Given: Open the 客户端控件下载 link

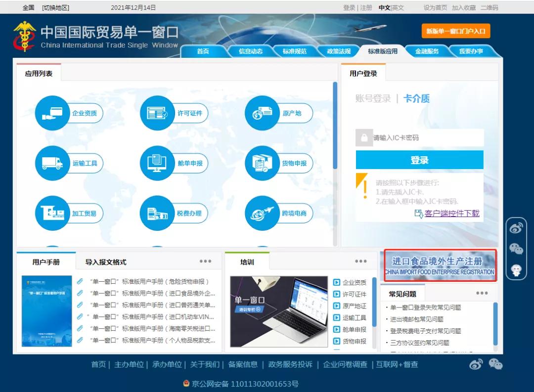Looking at the screenshot, I should click(x=452, y=213).
